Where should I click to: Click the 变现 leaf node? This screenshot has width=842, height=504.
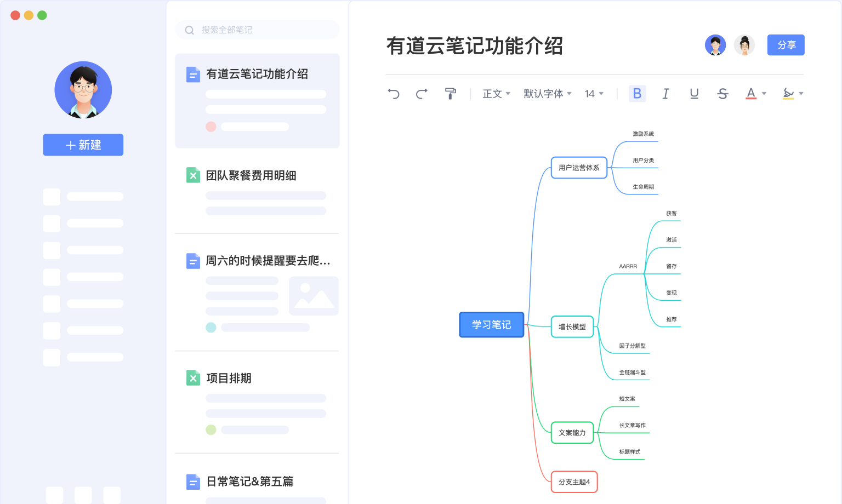click(672, 293)
